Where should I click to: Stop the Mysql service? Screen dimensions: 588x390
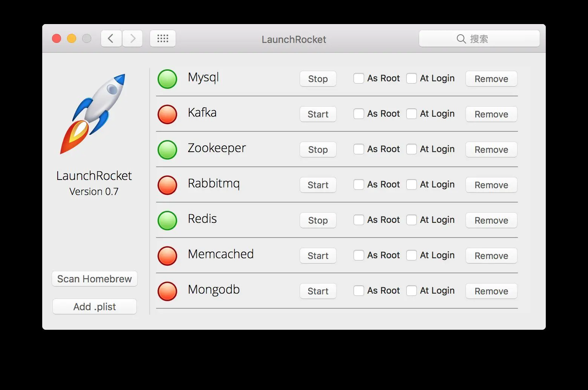318,79
